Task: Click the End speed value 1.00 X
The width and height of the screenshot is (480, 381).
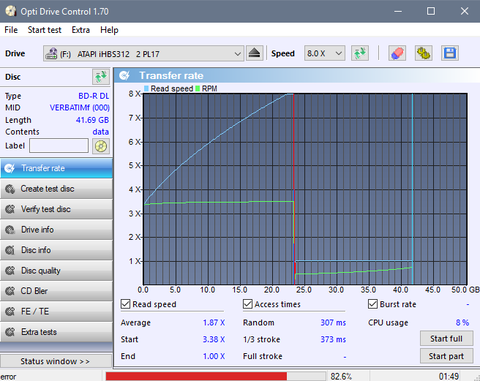Action: coord(214,356)
